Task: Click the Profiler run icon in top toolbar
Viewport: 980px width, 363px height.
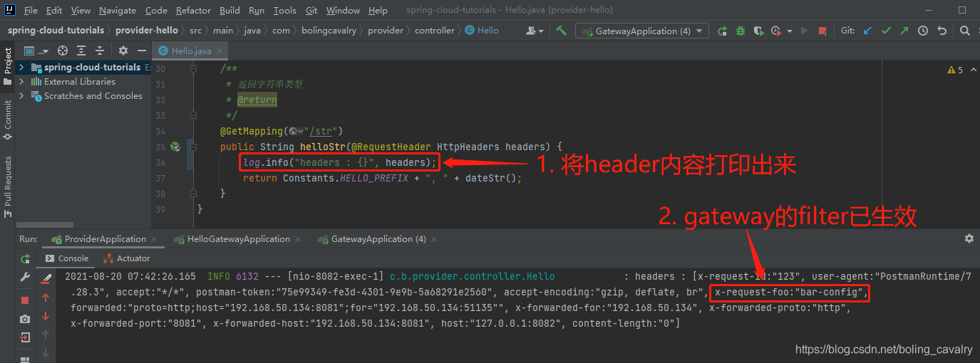Action: 775,31
